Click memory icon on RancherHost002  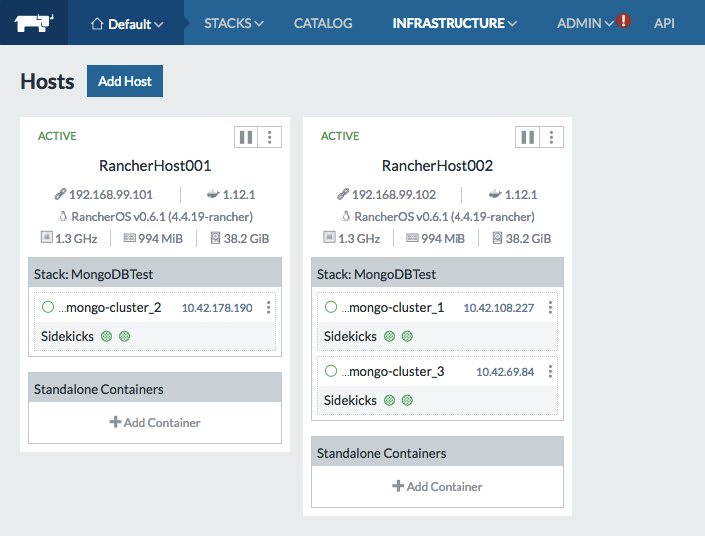(x=412, y=237)
